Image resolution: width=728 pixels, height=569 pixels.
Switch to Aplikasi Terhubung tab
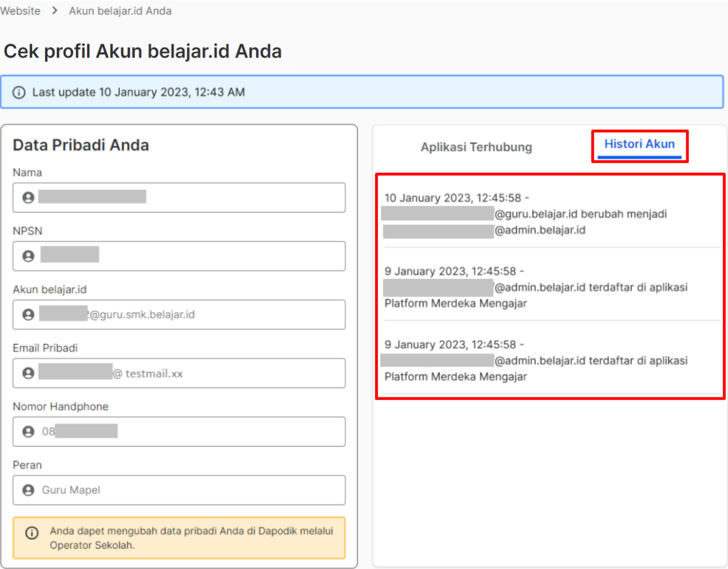pos(476,147)
